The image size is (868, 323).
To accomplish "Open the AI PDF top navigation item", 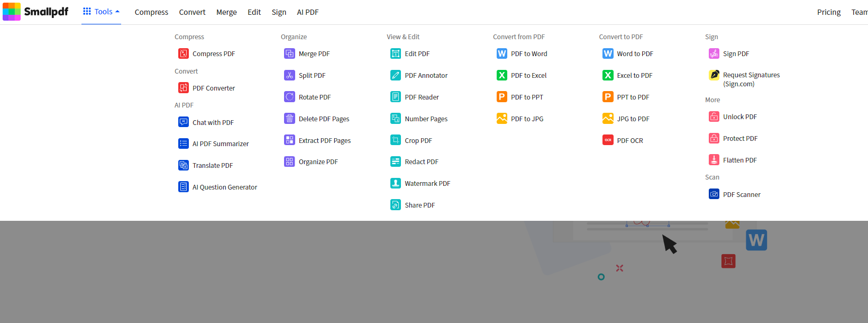I will point(307,12).
